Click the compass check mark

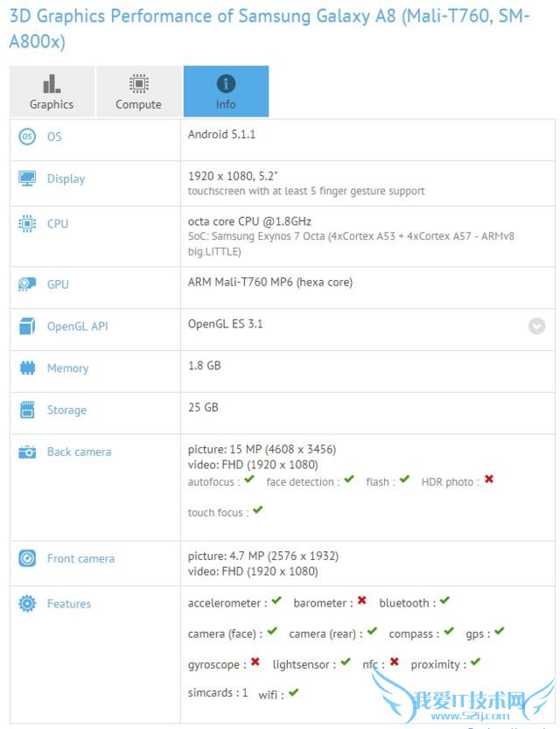coord(449,631)
